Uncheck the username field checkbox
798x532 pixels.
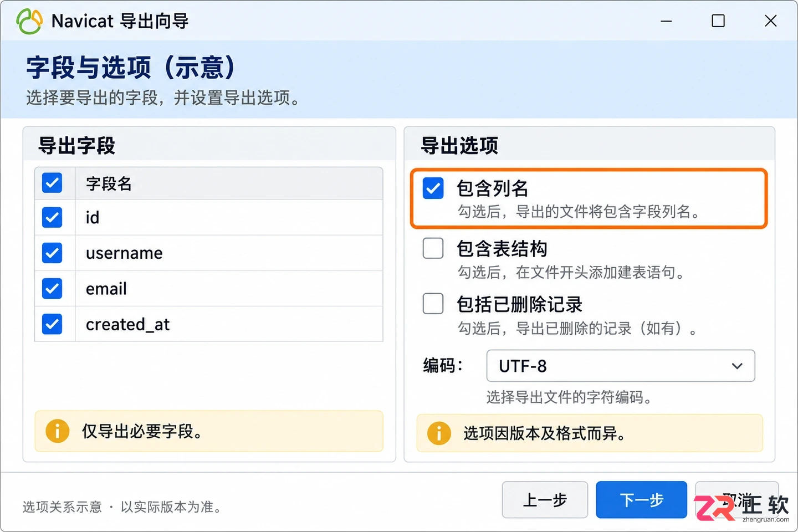tap(52, 253)
